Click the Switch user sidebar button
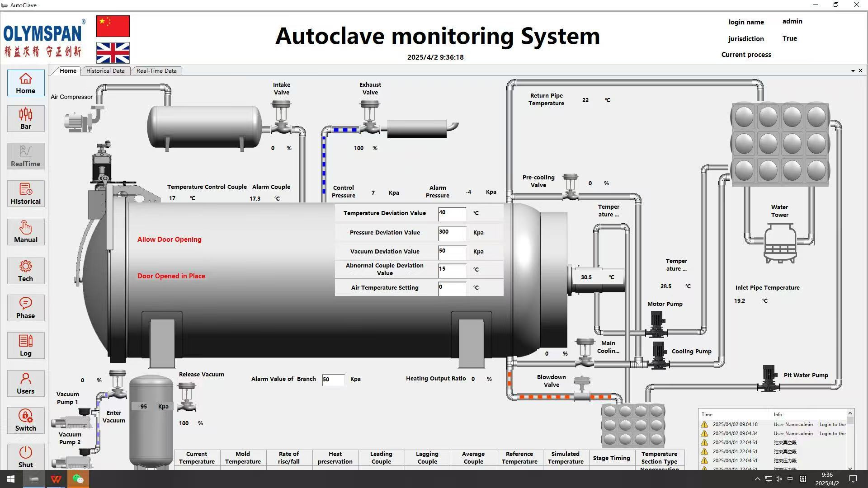 (26, 421)
